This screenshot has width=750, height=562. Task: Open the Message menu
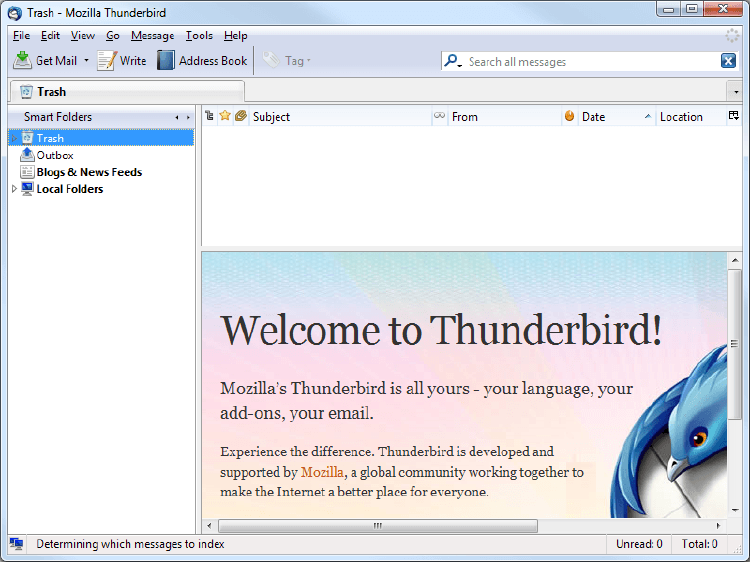pos(152,36)
